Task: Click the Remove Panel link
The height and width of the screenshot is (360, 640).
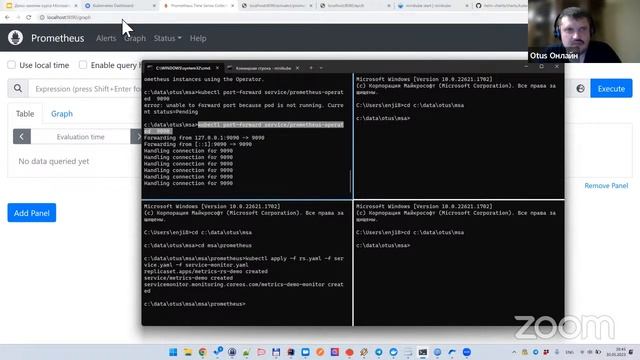Action: pos(606,186)
